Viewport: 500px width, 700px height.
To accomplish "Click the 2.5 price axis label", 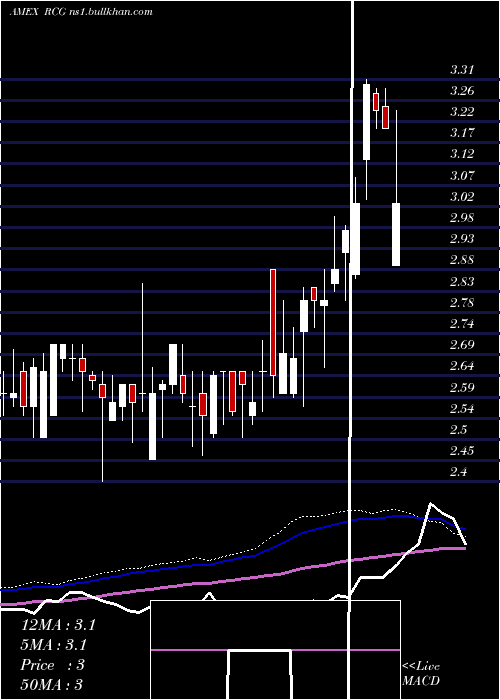I will point(458,430).
